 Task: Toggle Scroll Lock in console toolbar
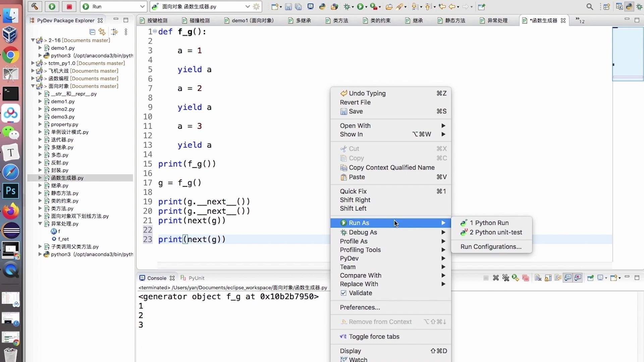click(x=548, y=278)
